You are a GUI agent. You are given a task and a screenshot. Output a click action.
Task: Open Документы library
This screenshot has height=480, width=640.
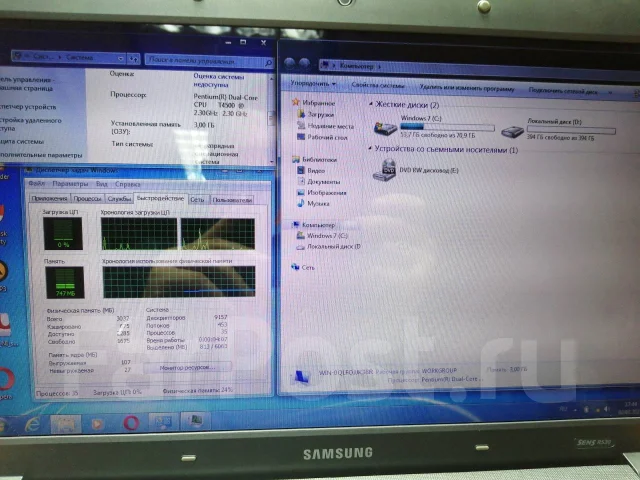tap(319, 181)
